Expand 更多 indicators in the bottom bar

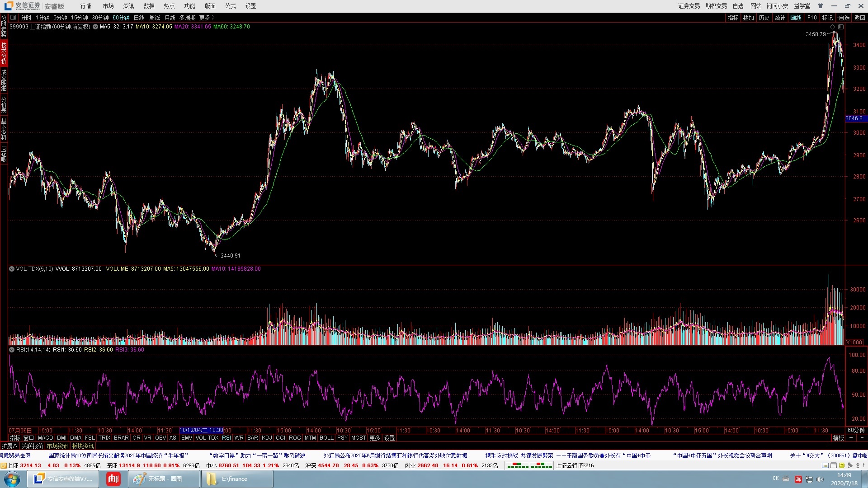[375, 438]
